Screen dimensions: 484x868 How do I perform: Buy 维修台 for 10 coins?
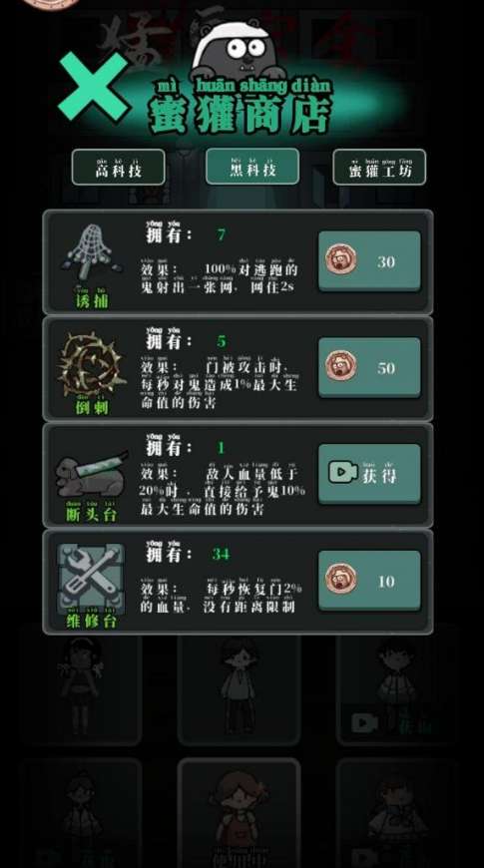[369, 580]
